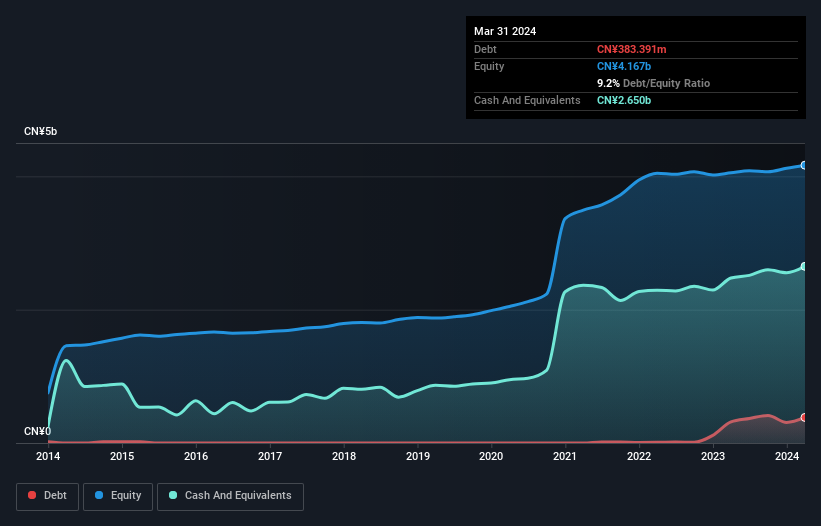Select the 2024 x-axis label
The height and width of the screenshot is (526, 821).
(x=787, y=456)
